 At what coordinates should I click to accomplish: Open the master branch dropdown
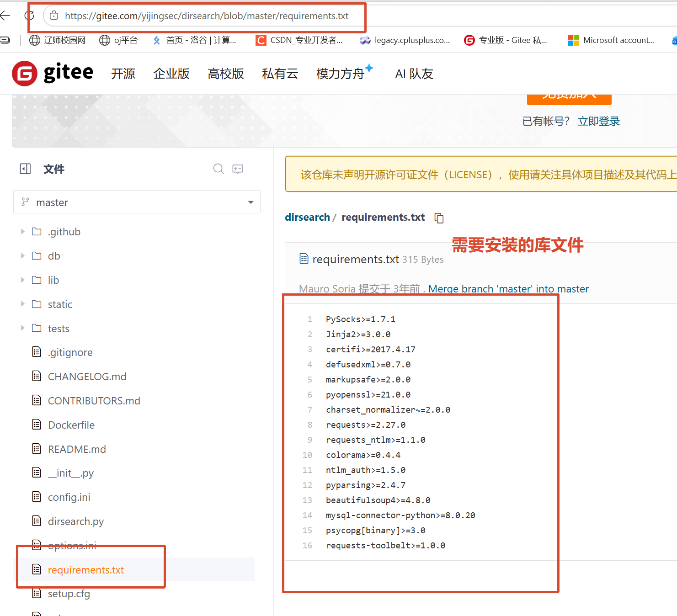(137, 202)
